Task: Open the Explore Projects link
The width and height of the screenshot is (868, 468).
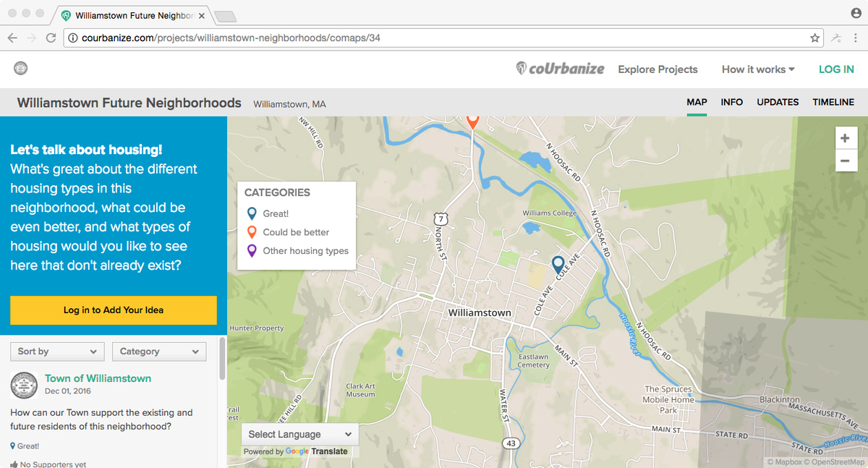Action: click(658, 69)
